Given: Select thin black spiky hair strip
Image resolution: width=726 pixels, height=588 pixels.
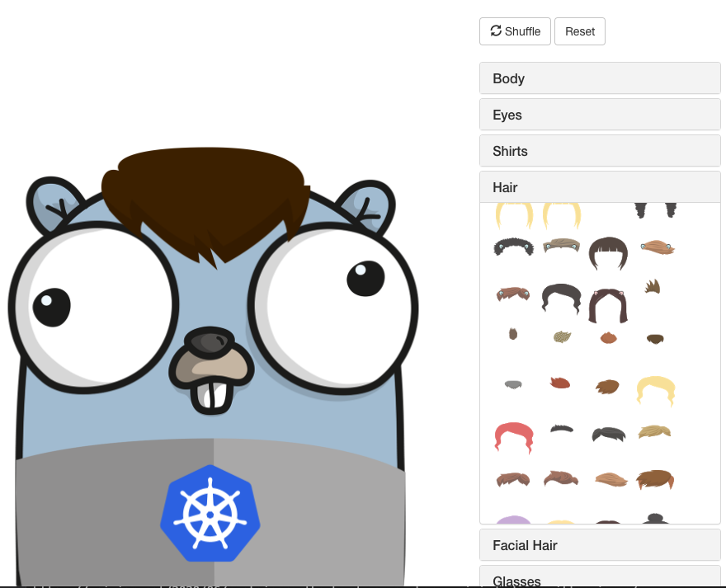Looking at the screenshot, I should pyautogui.click(x=562, y=429).
